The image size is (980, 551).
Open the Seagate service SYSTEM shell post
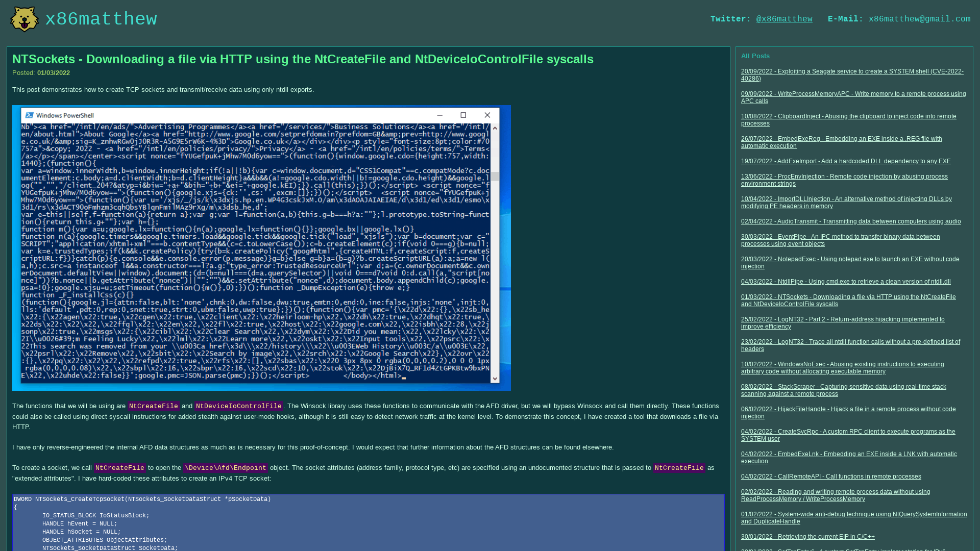[x=852, y=75]
